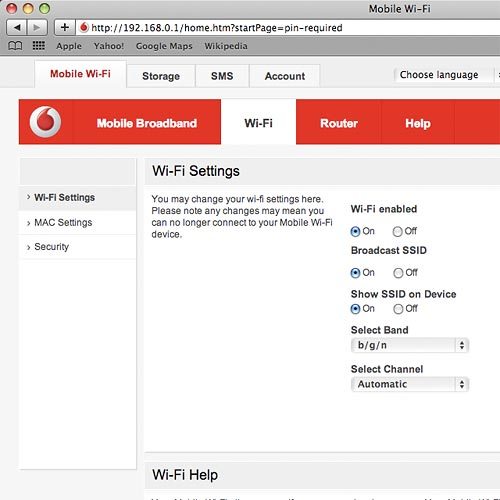Open the Top Sites grid icon

[x=39, y=45]
